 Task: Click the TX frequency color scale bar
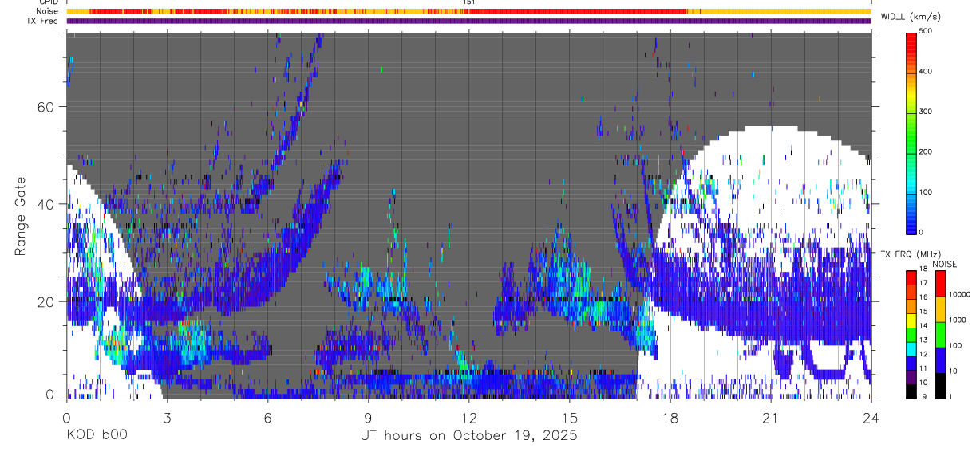pos(911,334)
